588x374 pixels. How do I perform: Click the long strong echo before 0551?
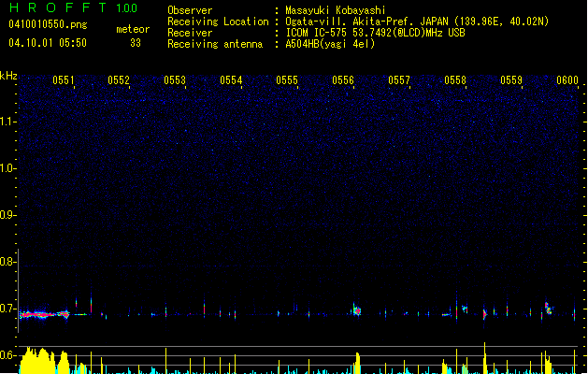(x=44, y=315)
